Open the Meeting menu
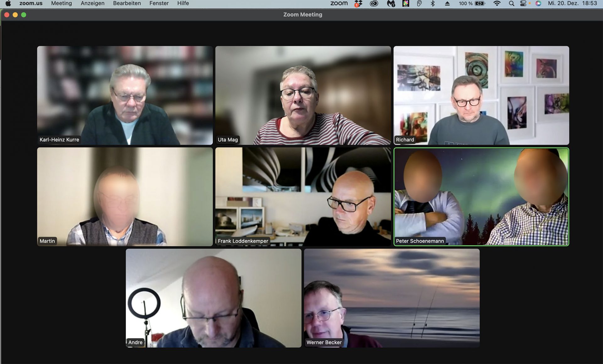The image size is (603, 364). (62, 3)
